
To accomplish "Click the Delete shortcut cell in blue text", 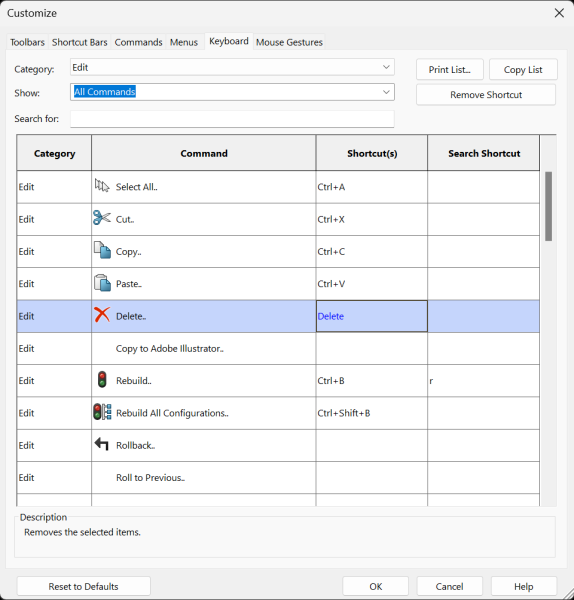I will tap(372, 316).
